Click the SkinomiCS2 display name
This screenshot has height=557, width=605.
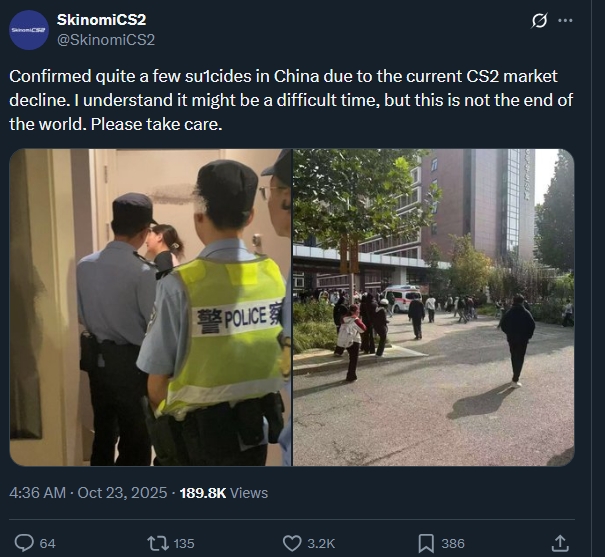(x=101, y=20)
